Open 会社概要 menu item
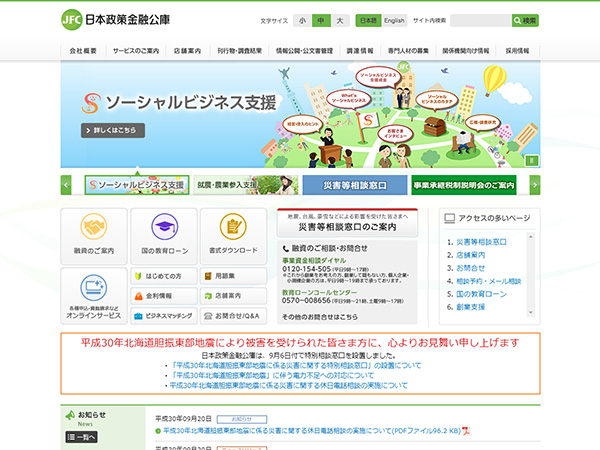The image size is (600, 450). pos(83,50)
